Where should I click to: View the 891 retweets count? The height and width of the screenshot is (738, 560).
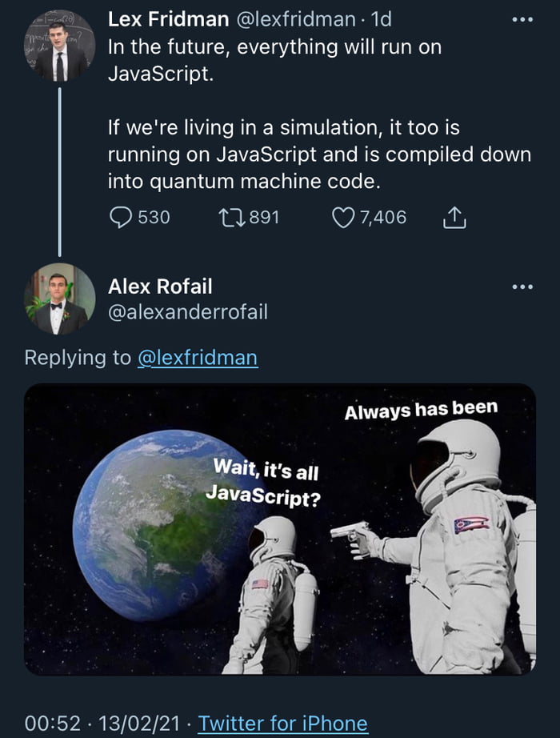coord(262,217)
